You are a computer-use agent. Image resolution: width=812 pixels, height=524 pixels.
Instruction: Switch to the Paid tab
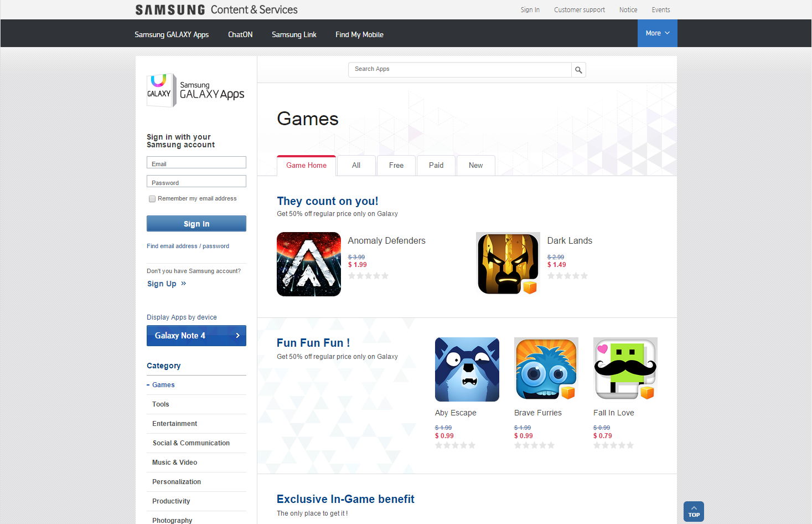436,166
